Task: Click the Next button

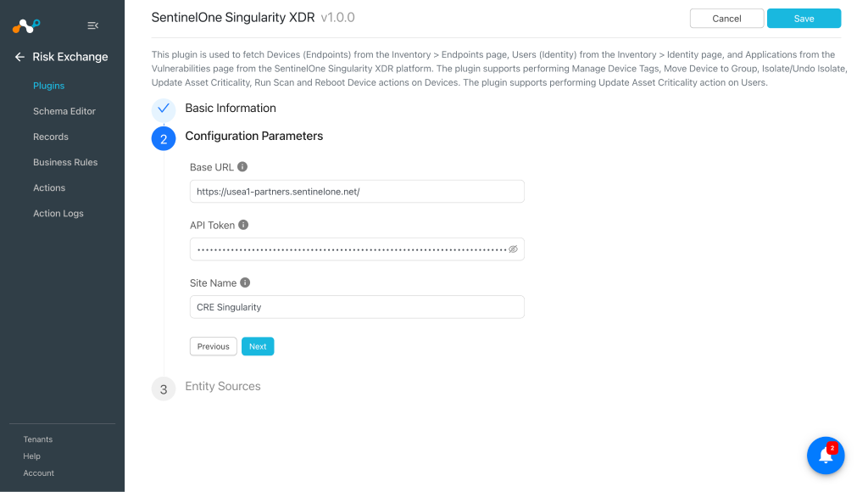Action: point(258,346)
